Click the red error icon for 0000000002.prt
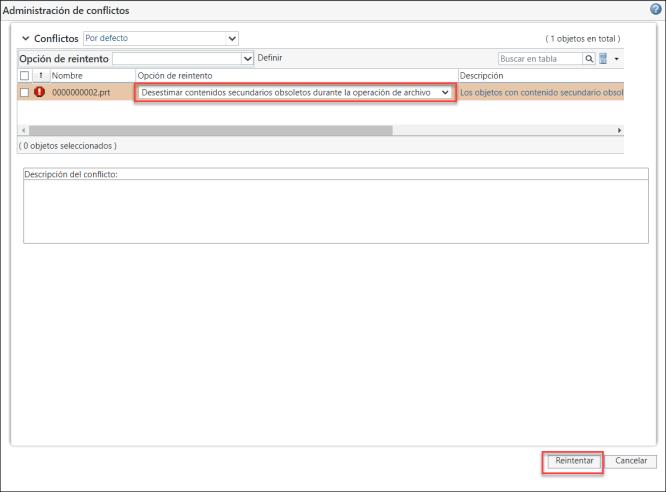Screen dimensions: 666x492 click(40, 92)
